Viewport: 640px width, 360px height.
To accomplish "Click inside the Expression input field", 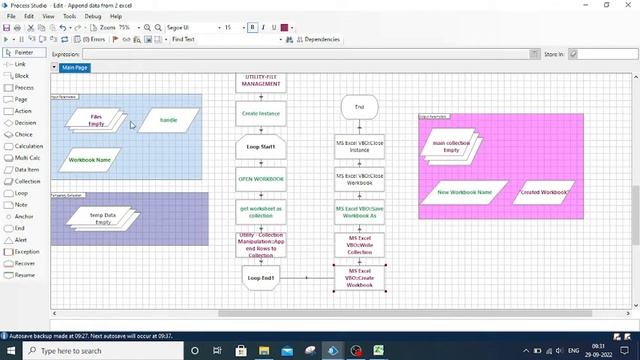I will [306, 54].
